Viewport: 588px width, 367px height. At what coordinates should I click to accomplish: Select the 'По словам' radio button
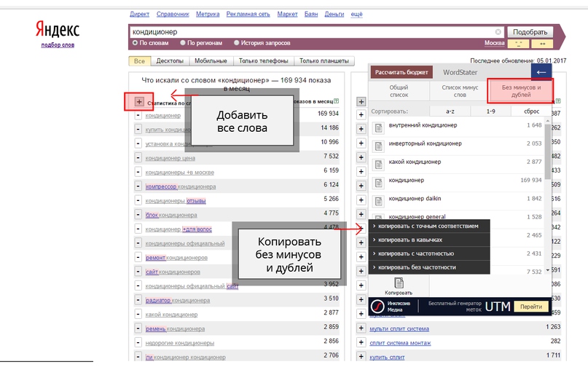pyautogui.click(x=135, y=43)
